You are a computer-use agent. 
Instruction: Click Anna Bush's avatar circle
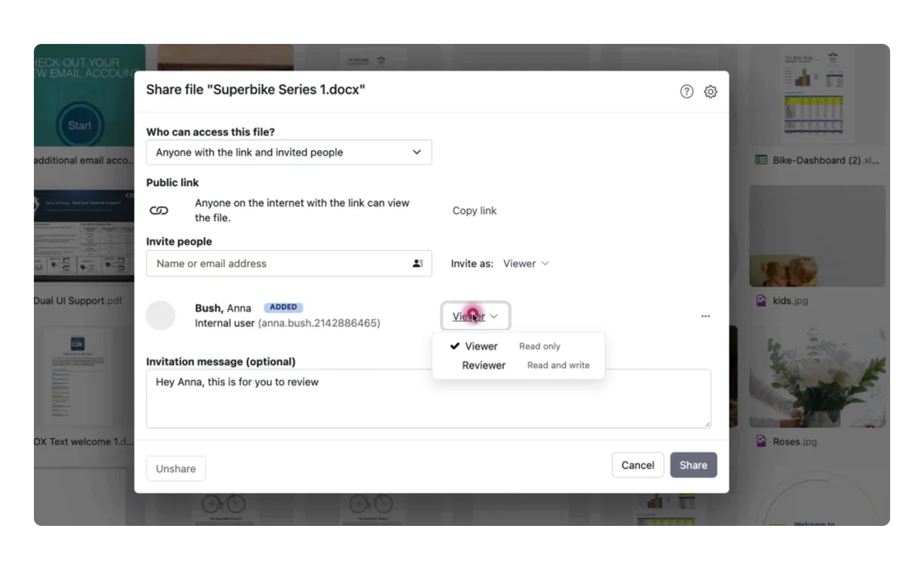click(x=161, y=316)
